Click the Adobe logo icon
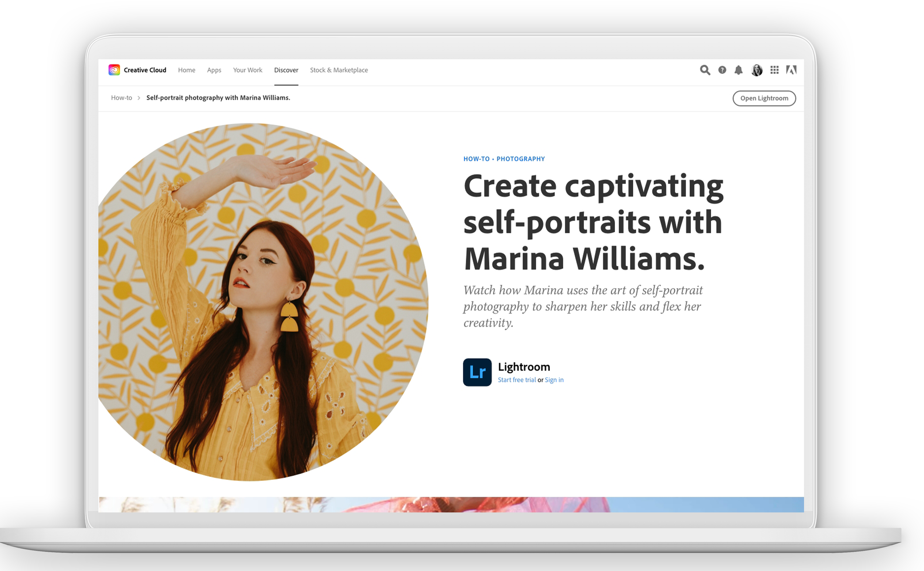The width and height of the screenshot is (924, 571). [x=791, y=70]
